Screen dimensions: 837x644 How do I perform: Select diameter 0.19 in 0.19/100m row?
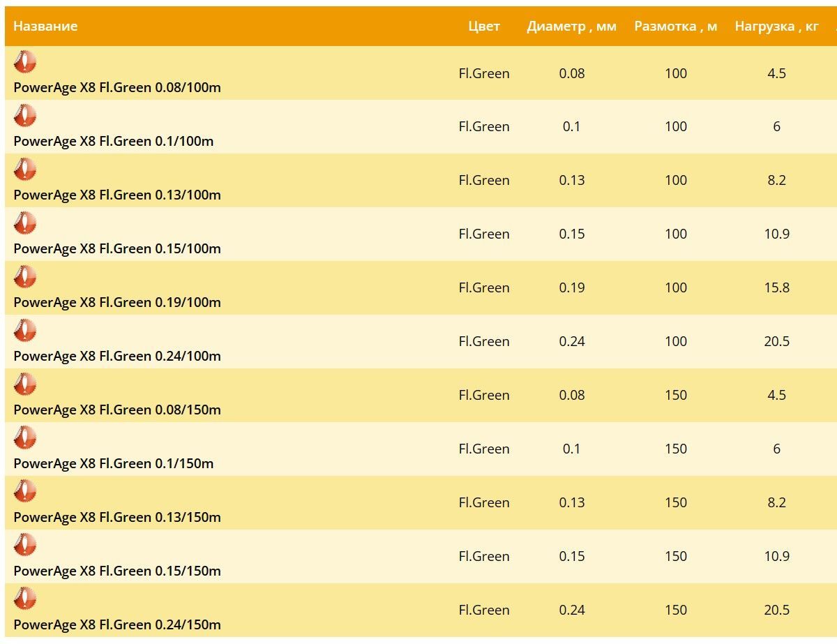pos(572,288)
